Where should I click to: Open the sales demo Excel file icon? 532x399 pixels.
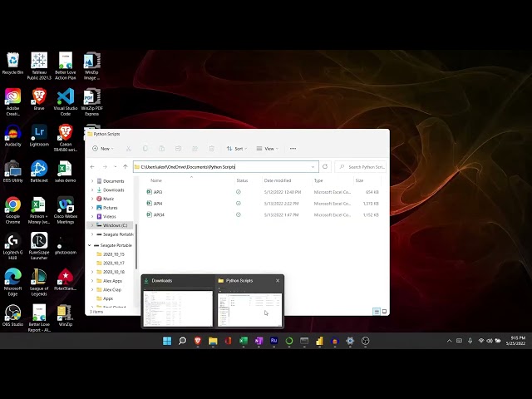point(65,172)
